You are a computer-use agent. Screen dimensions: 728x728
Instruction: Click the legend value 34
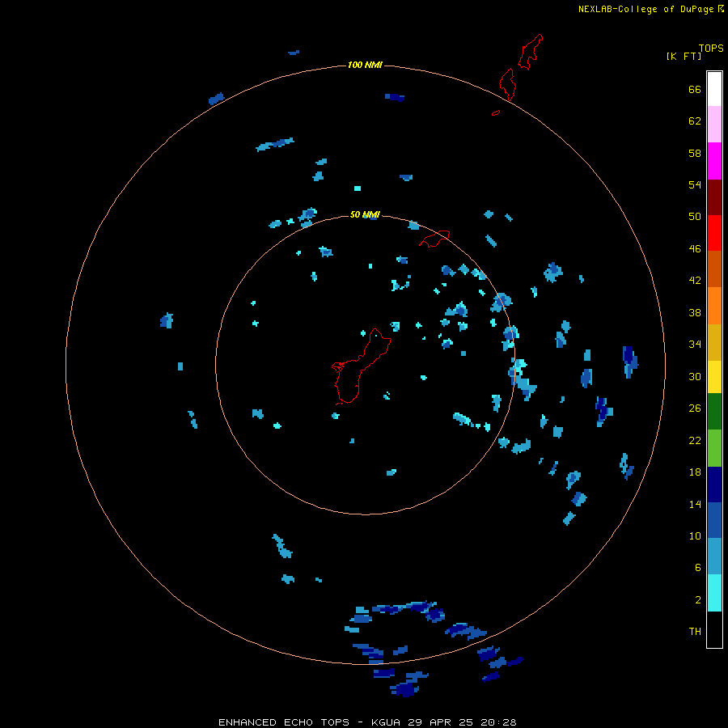pos(695,345)
